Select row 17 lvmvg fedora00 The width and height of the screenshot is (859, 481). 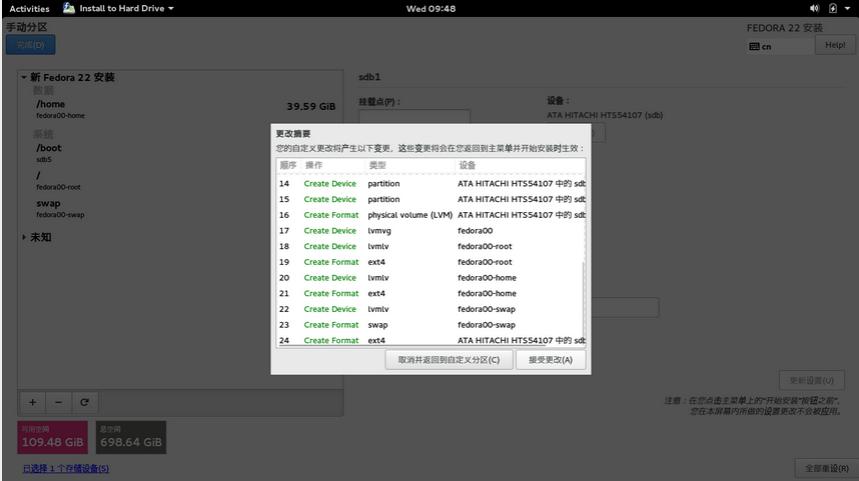pos(431,231)
